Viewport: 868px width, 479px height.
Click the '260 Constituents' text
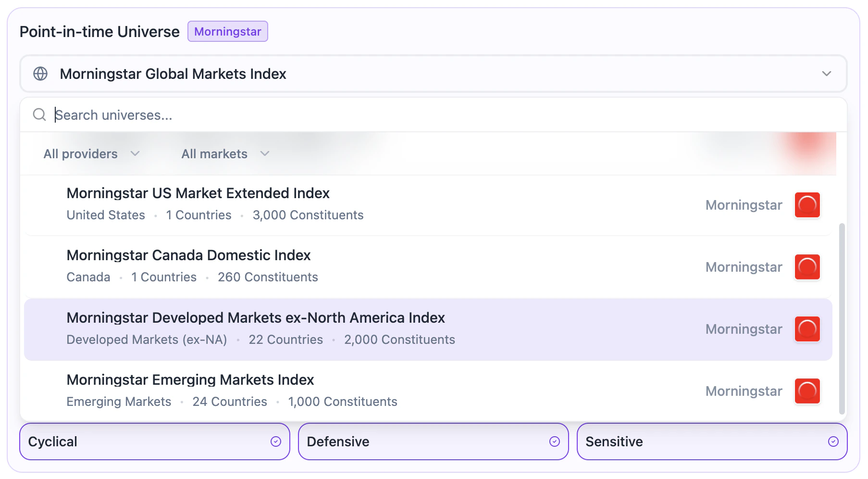(268, 277)
